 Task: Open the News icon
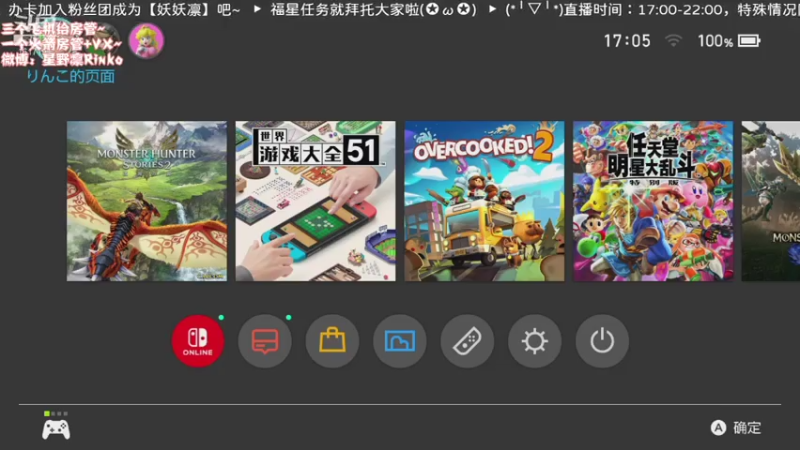pos(265,341)
